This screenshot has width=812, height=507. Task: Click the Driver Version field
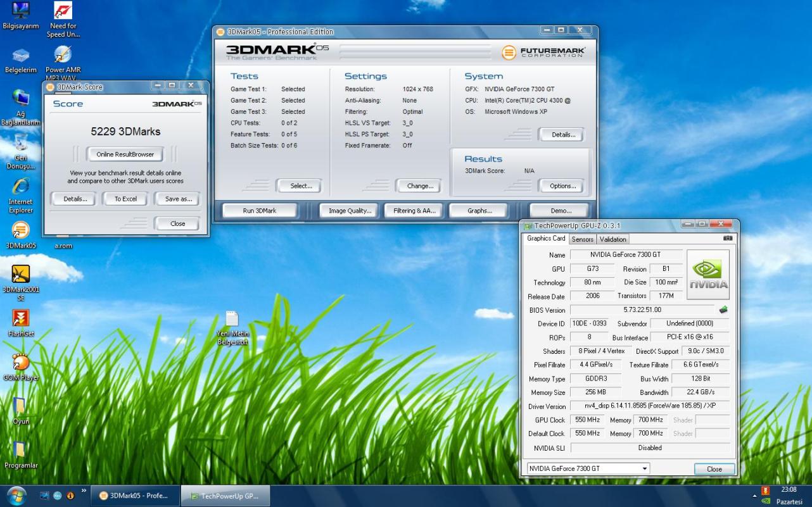(x=650, y=406)
